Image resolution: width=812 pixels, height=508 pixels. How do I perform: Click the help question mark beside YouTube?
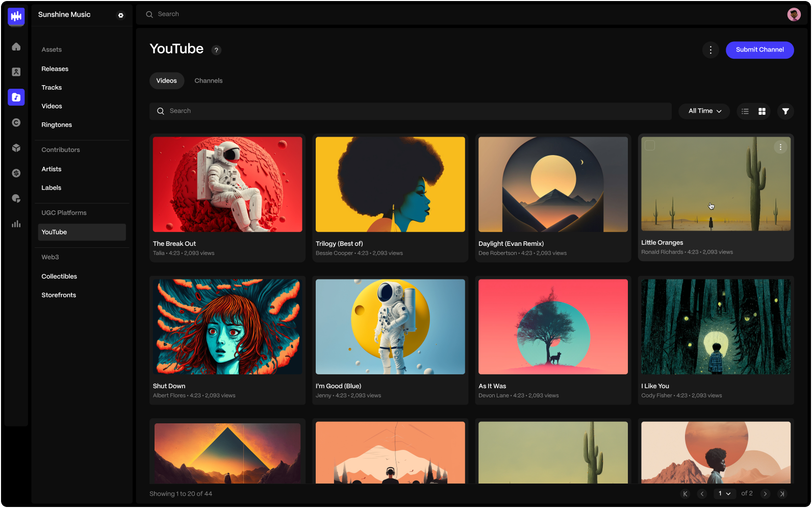pyautogui.click(x=216, y=50)
